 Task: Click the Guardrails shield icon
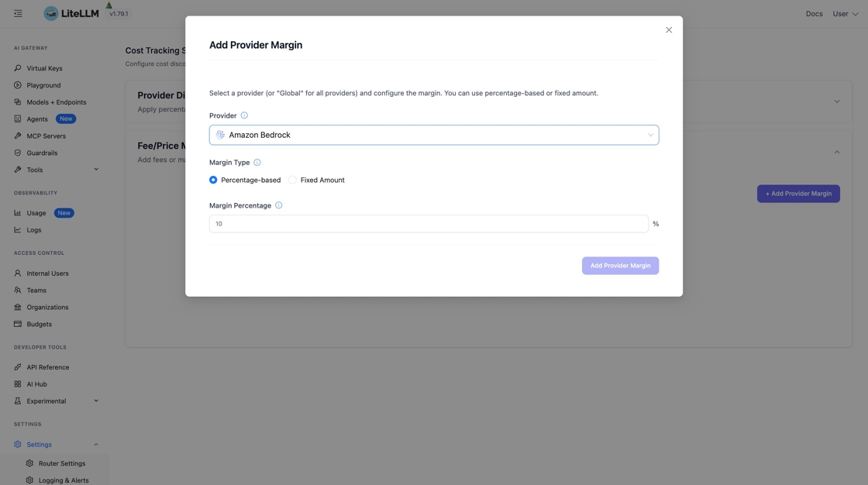click(x=18, y=153)
